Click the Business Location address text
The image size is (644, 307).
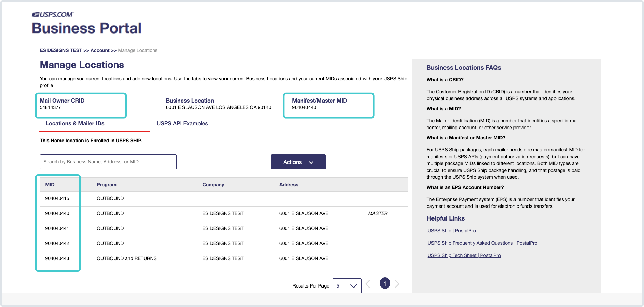[219, 107]
